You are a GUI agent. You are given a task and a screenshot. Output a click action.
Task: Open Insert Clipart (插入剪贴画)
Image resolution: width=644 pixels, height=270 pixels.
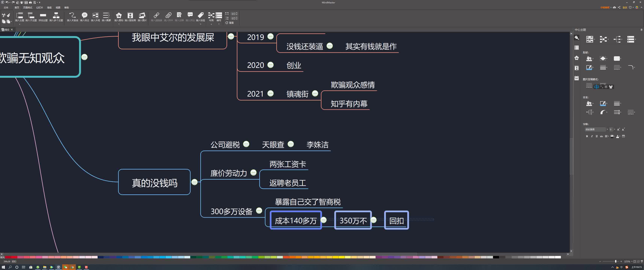(130, 17)
